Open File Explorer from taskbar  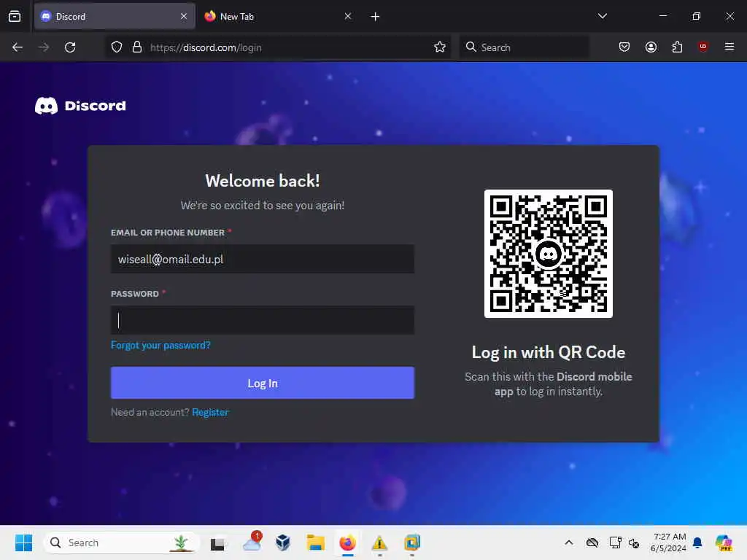pos(315,542)
